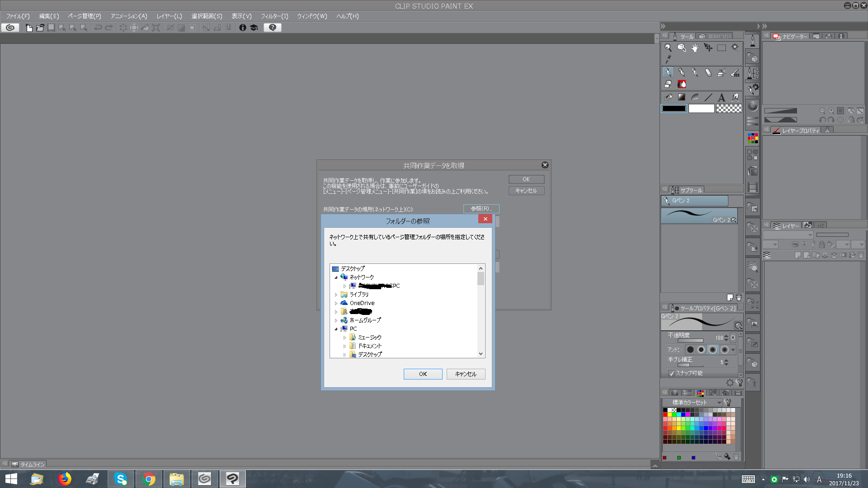Select the magnifier Zoom tool

[668, 48]
